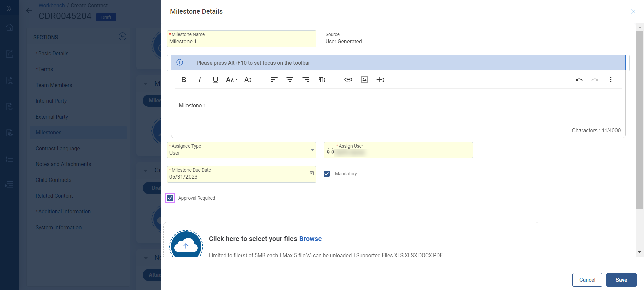Uncheck the Mandatory checkbox
Screen dimensions: 644x290
point(327,174)
